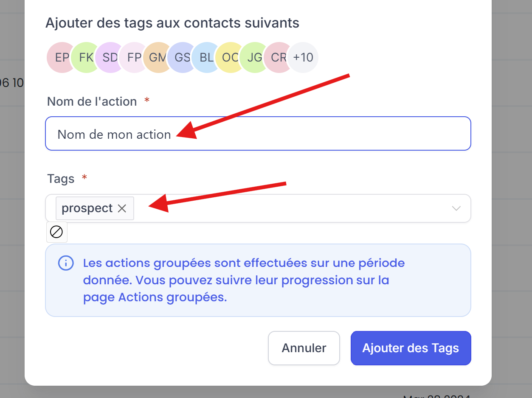
Task: Select the SD contact avatar
Action: [x=109, y=57]
